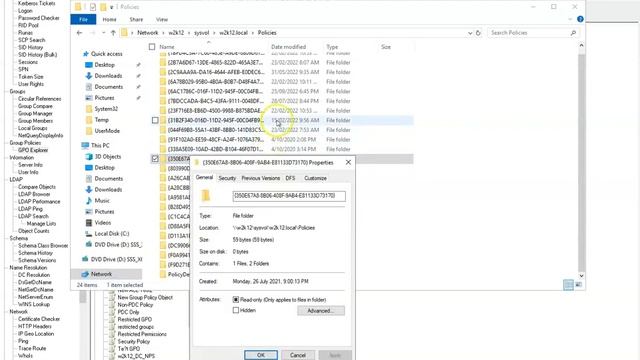Screen dimensions: 640x360
Task: Open recent locations dropdown arrow
Action: 104,33
